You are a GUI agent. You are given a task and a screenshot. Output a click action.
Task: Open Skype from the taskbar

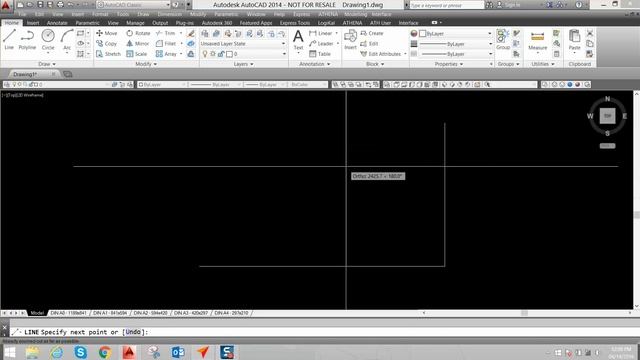click(80, 352)
